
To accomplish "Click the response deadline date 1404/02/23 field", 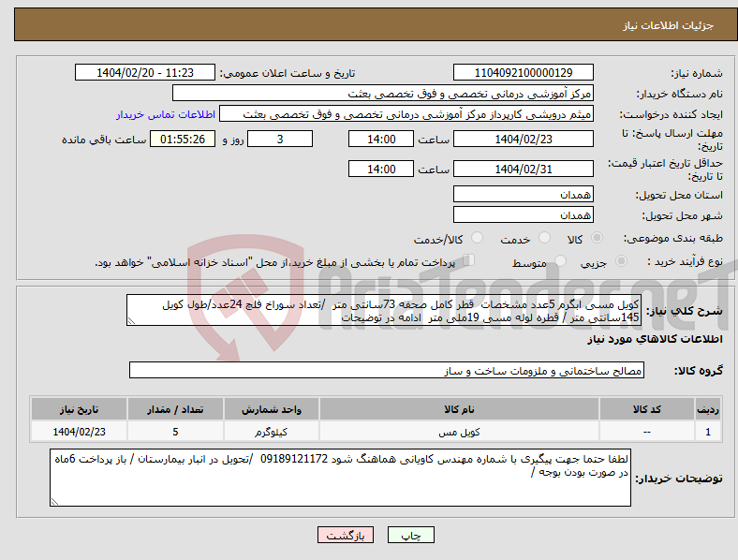I will (523, 139).
